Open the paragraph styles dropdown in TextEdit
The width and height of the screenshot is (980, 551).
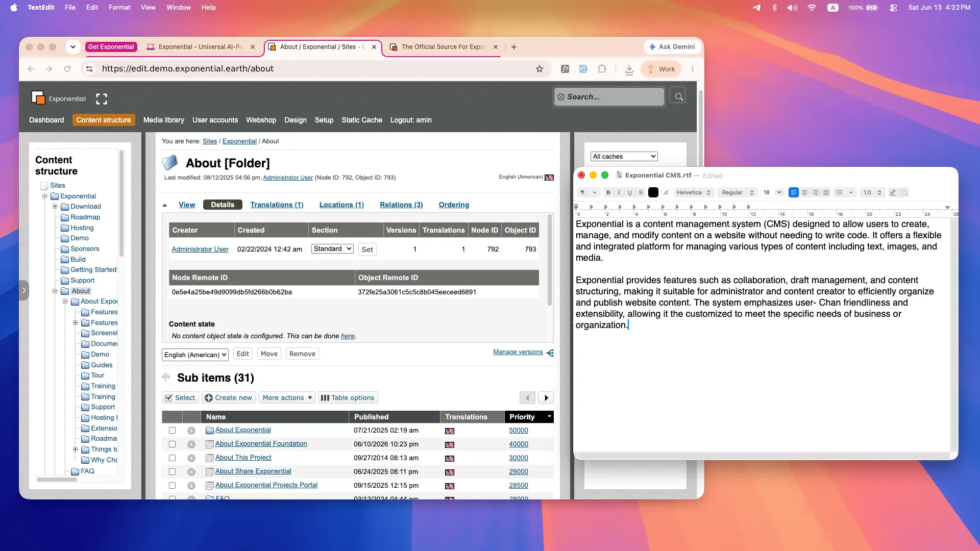(x=588, y=192)
